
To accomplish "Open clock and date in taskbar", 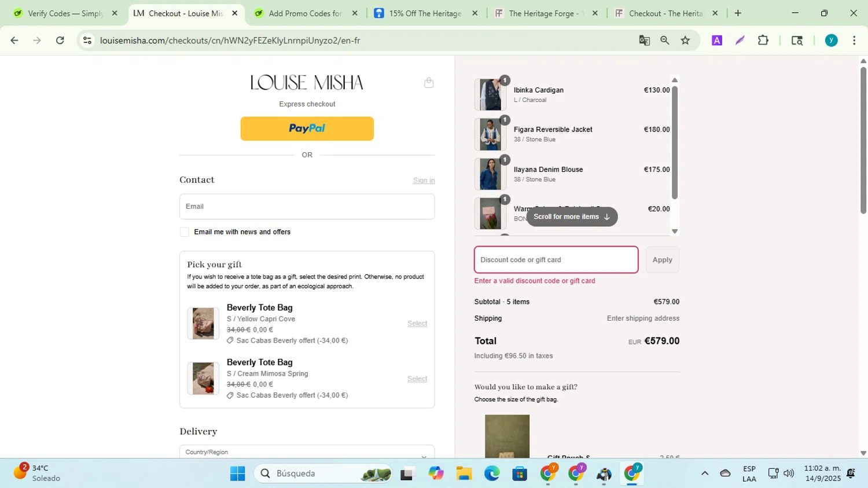I will [x=822, y=473].
